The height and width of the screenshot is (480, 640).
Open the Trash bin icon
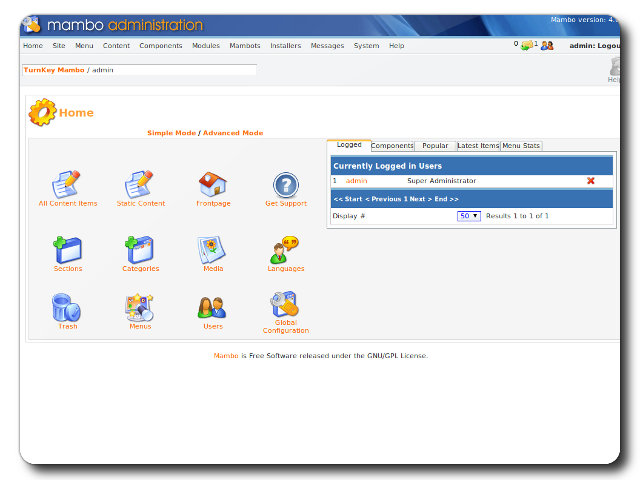[67, 308]
